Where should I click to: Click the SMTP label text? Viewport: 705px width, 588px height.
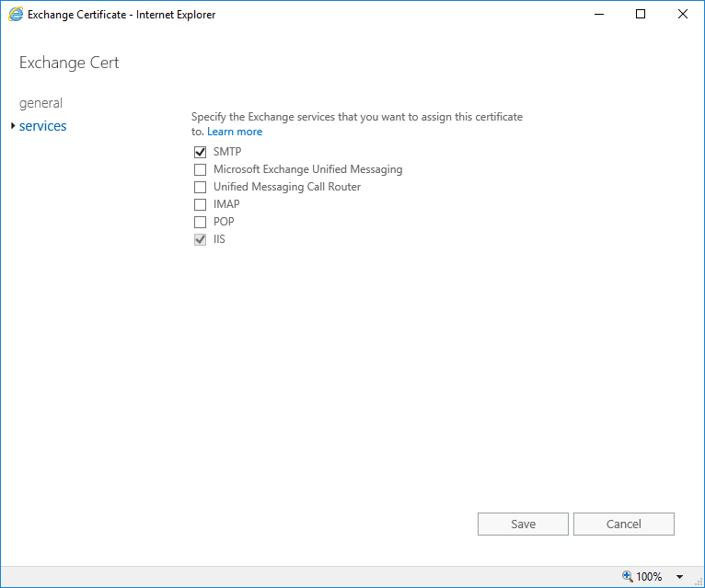227,152
